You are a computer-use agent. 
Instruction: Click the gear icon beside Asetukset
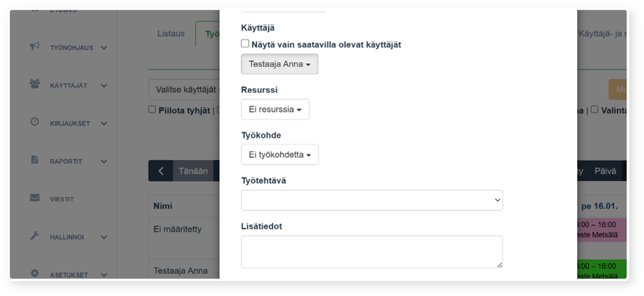pyautogui.click(x=35, y=273)
